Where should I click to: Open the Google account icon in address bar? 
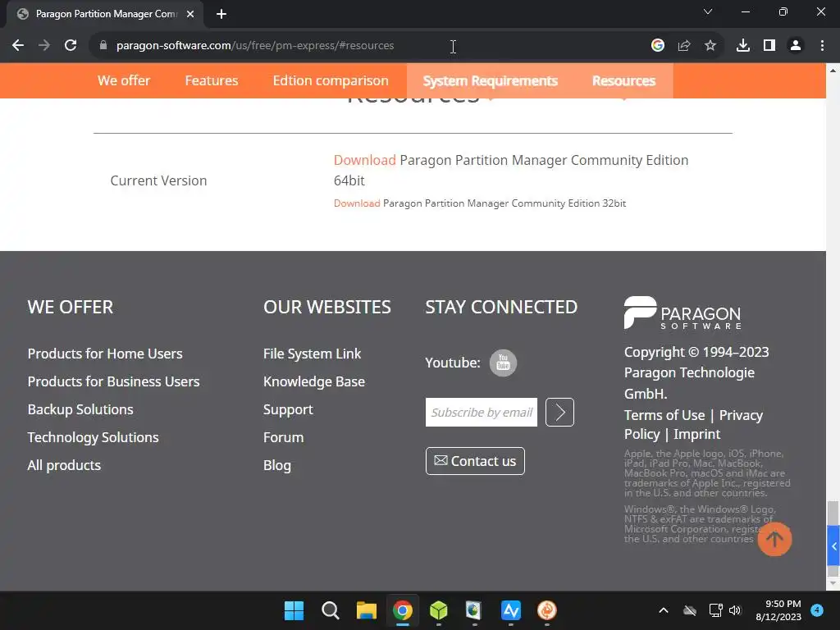coord(658,46)
